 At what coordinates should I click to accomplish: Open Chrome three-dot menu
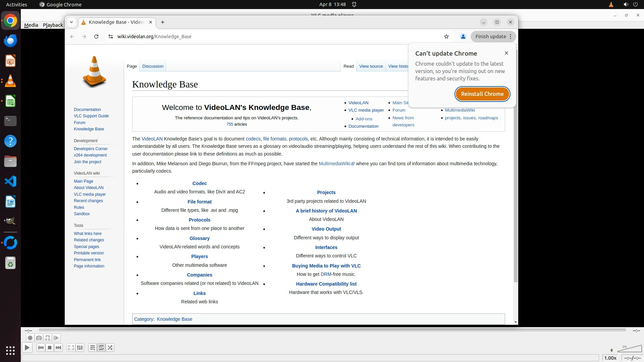511,37
